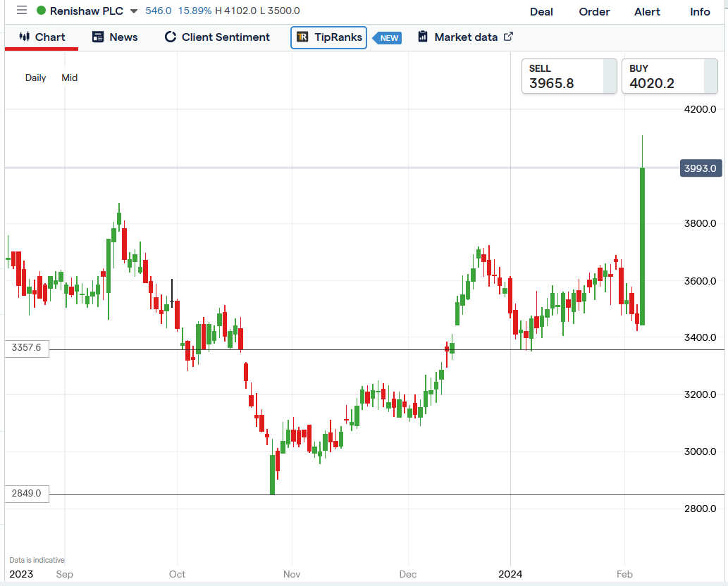Click the green market status dot
This screenshot has width=728, height=586.
click(x=41, y=10)
